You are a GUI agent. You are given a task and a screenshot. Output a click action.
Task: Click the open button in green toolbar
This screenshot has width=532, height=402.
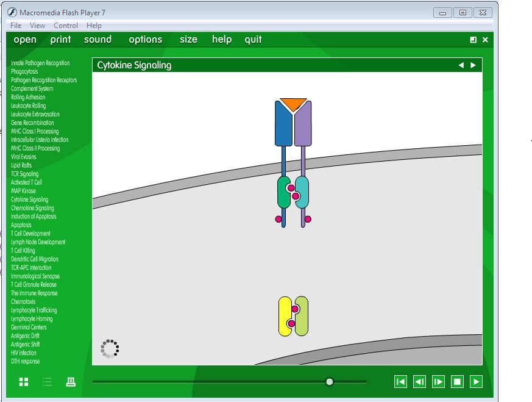(25, 40)
